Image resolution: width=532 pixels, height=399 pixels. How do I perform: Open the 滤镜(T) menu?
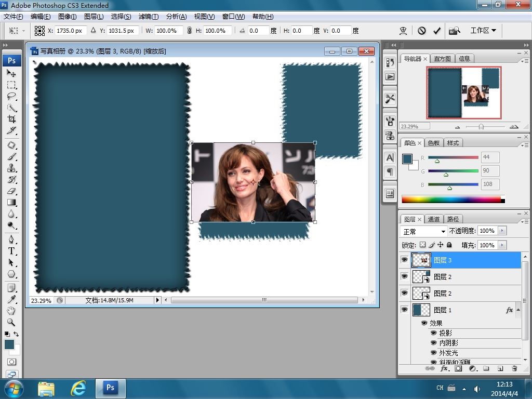pos(149,16)
